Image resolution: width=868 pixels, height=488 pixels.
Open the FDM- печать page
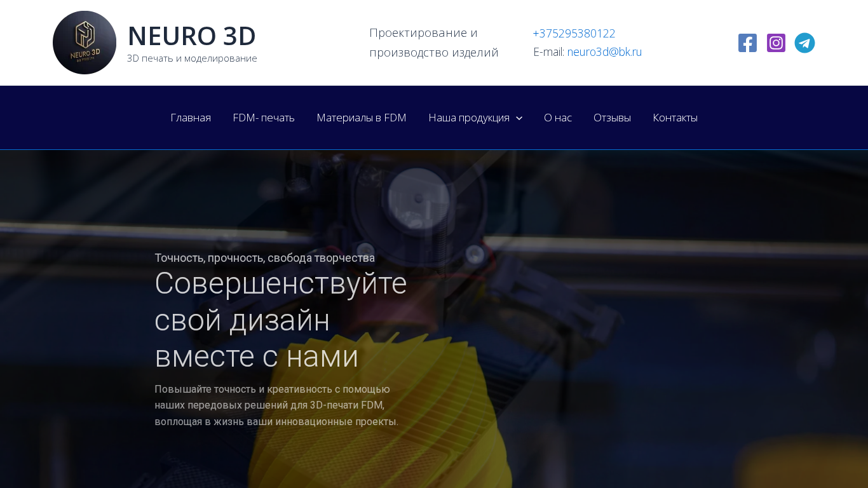(264, 118)
